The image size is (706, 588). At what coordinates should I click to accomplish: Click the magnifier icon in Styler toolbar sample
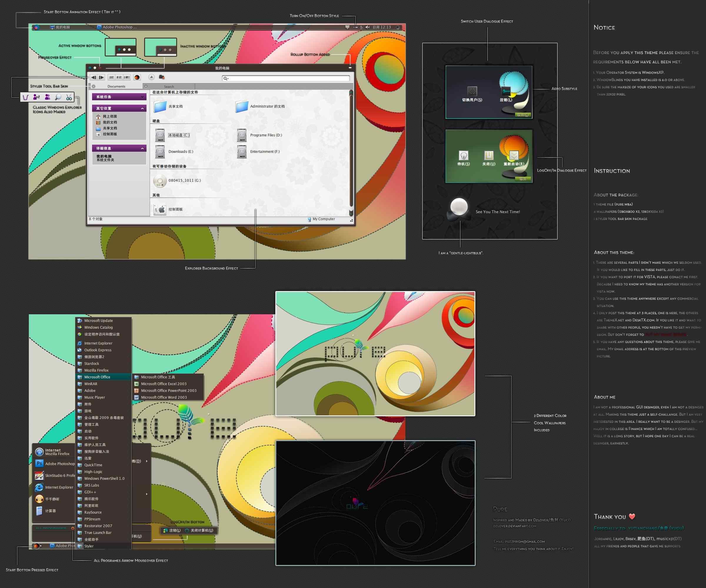(58, 97)
